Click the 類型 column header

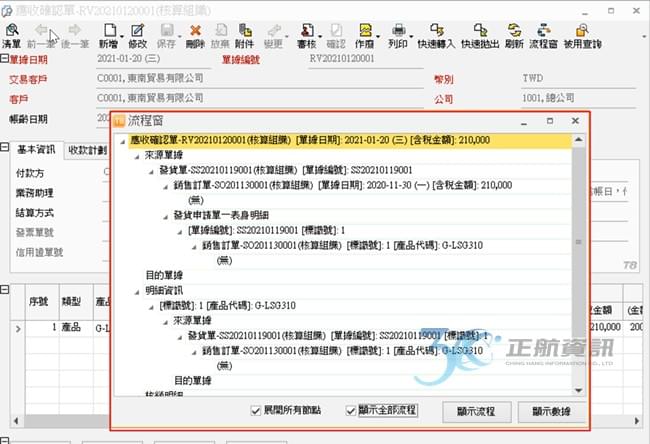click(x=76, y=302)
